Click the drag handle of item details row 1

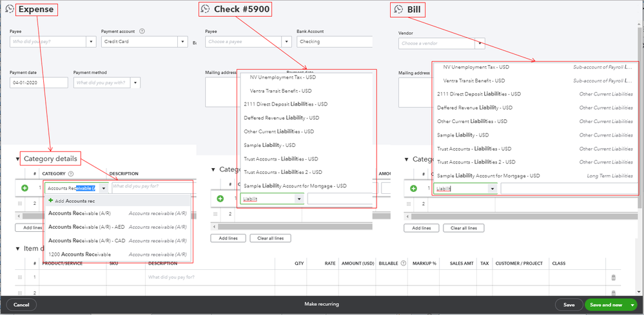coord(19,277)
